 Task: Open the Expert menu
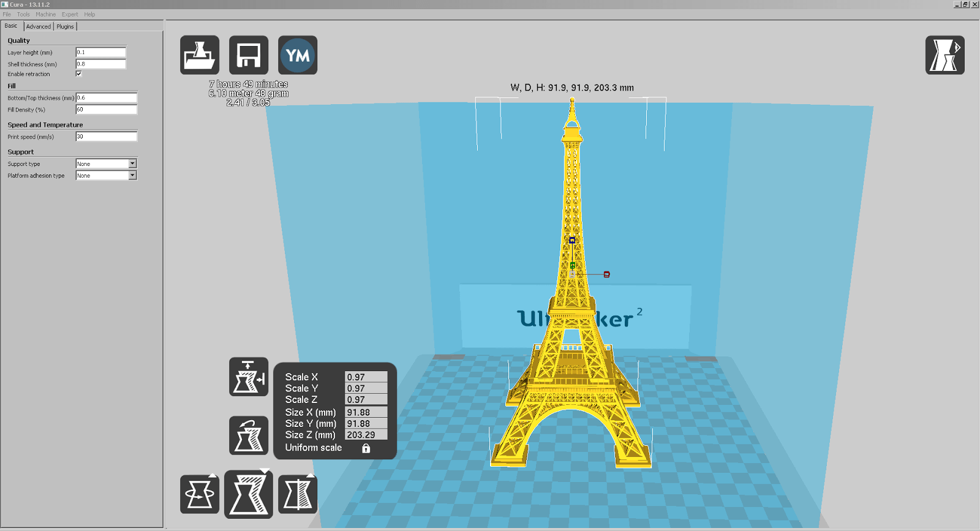point(70,14)
